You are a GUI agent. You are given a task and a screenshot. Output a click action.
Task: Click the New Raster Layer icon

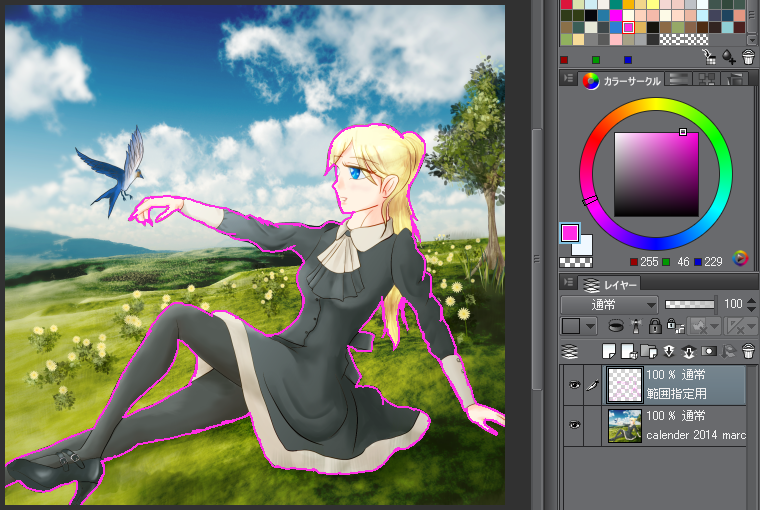click(x=609, y=351)
